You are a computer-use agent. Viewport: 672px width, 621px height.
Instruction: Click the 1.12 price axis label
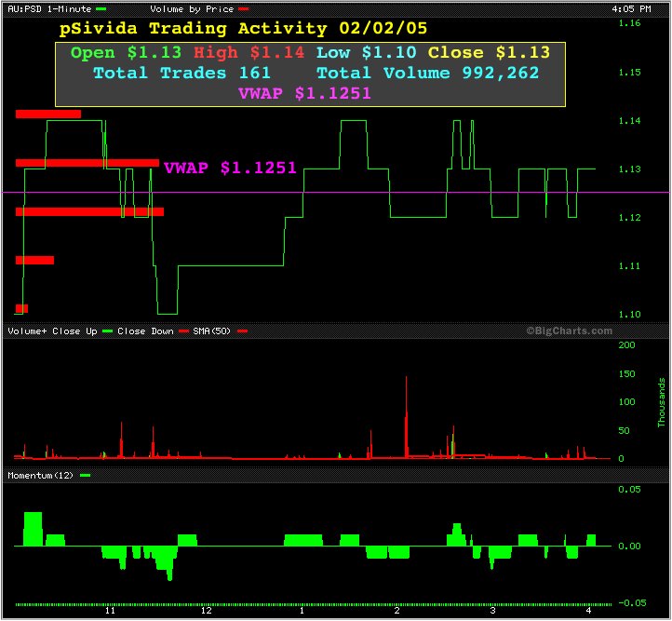coord(629,218)
